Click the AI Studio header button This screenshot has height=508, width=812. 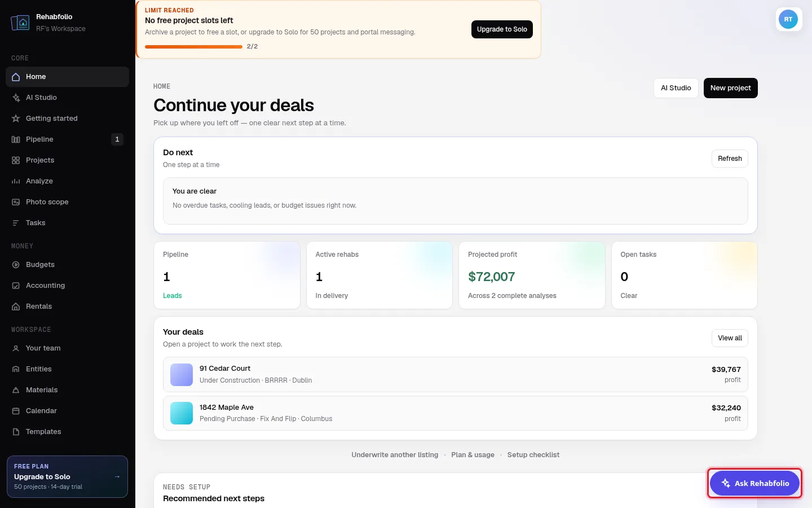pyautogui.click(x=676, y=88)
